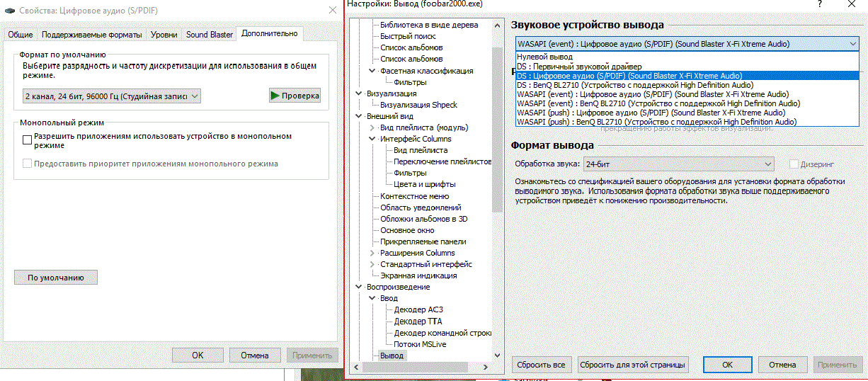
Task: Select the Вывод tree item
Action: tap(392, 356)
